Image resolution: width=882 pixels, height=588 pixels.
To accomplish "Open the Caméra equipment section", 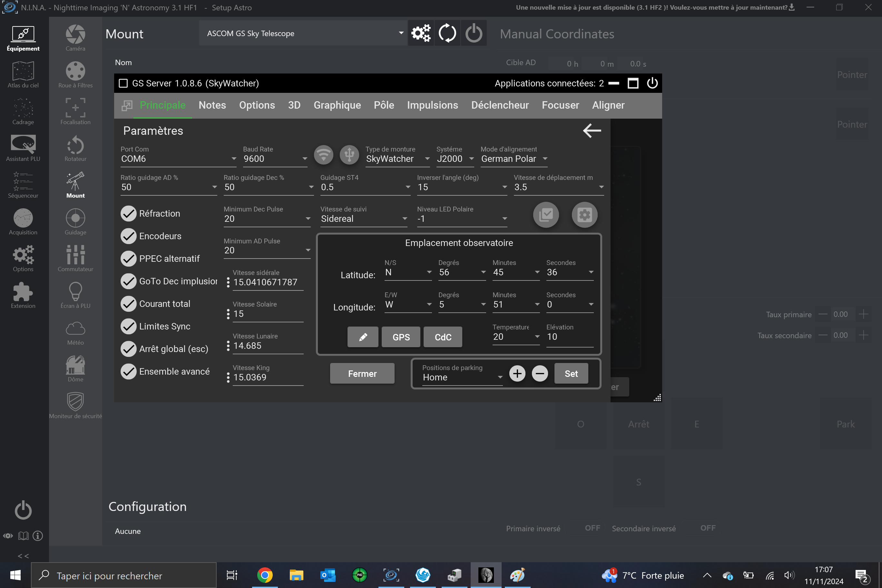I will coord(75,38).
